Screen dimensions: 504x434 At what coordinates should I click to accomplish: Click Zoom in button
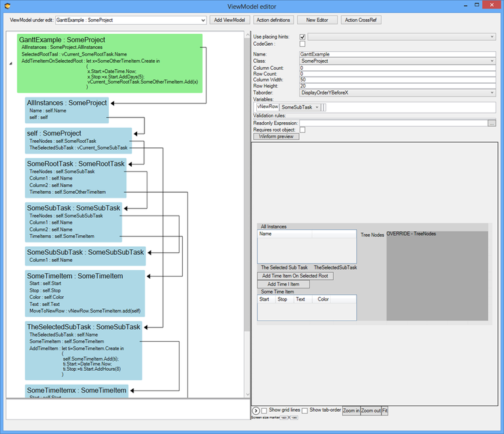351,411
